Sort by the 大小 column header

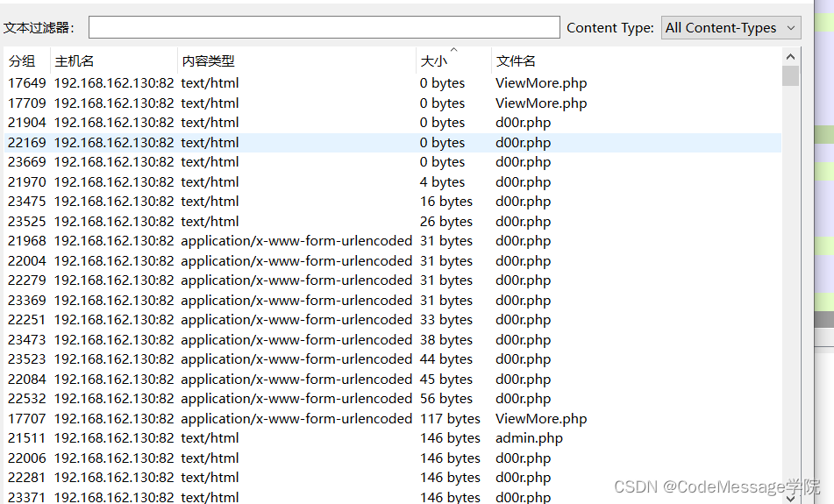point(453,61)
